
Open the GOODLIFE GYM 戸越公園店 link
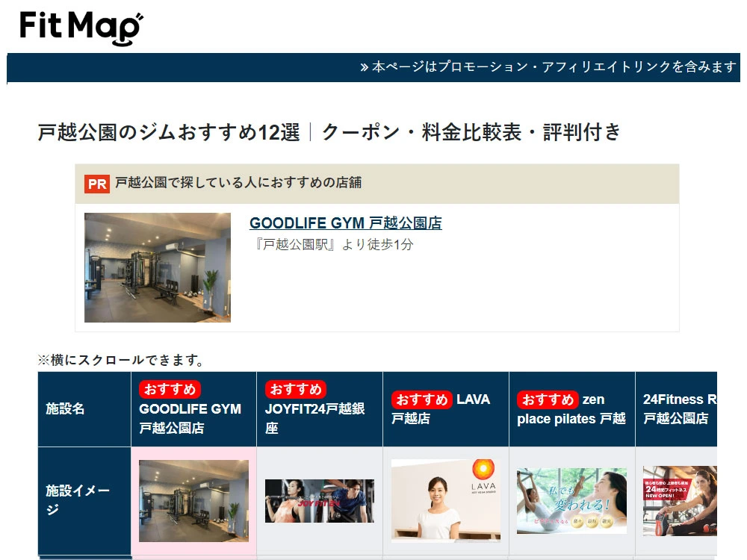click(x=345, y=223)
